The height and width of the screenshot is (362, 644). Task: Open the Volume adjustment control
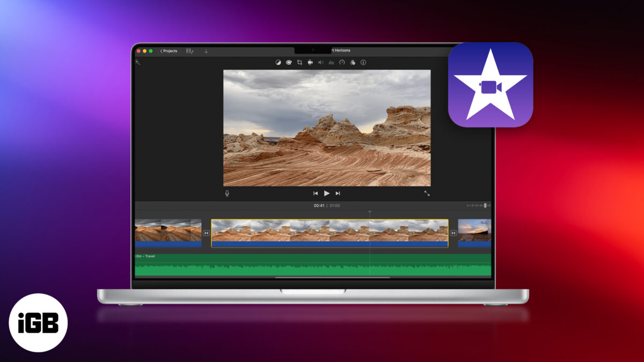click(321, 62)
